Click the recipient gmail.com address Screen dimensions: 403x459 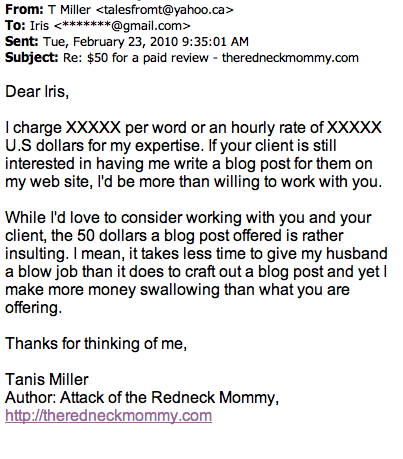click(x=122, y=26)
